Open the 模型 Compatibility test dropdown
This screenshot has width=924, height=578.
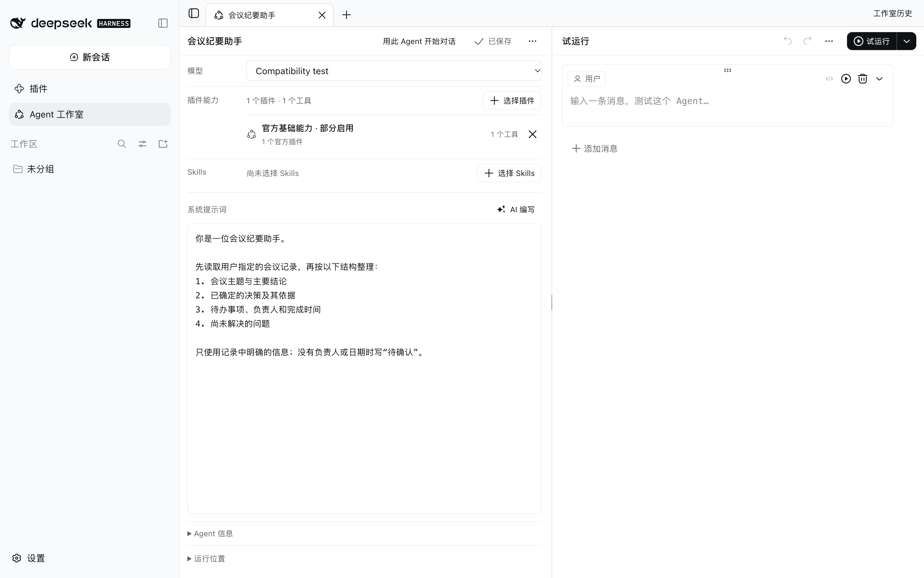(x=394, y=71)
